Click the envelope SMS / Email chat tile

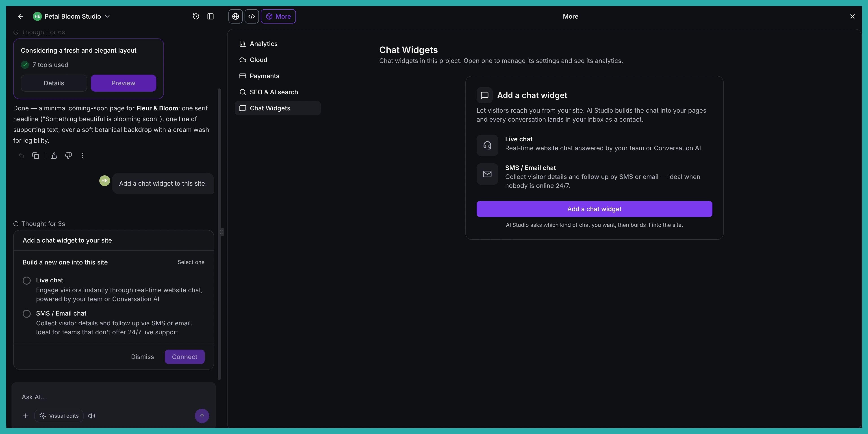click(x=487, y=174)
